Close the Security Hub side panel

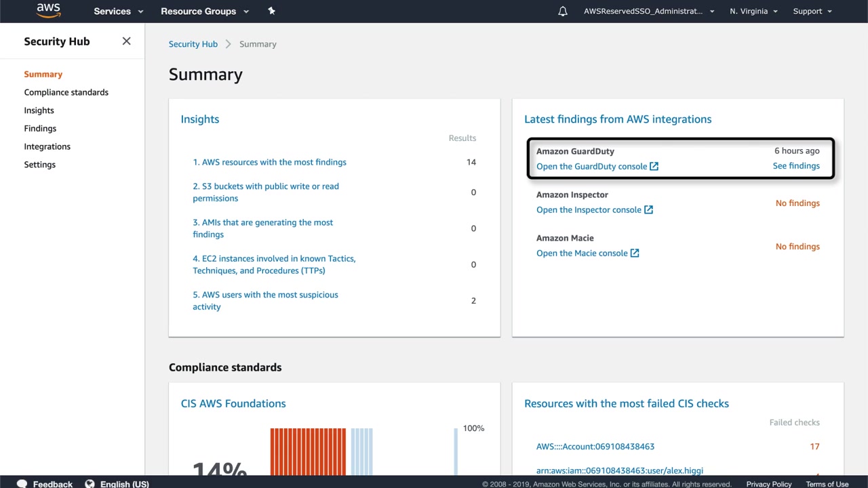[x=126, y=41]
